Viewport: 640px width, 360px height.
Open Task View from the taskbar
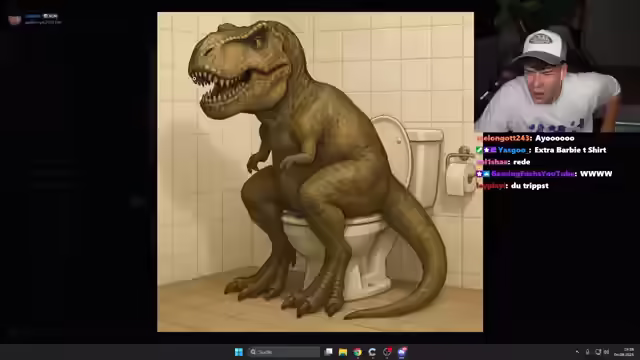pyautogui.click(x=329, y=352)
